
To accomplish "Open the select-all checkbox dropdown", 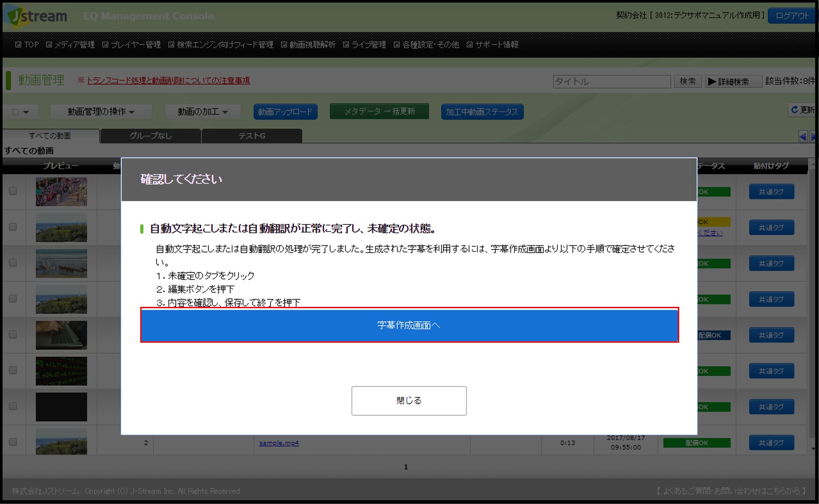I will pos(21,112).
